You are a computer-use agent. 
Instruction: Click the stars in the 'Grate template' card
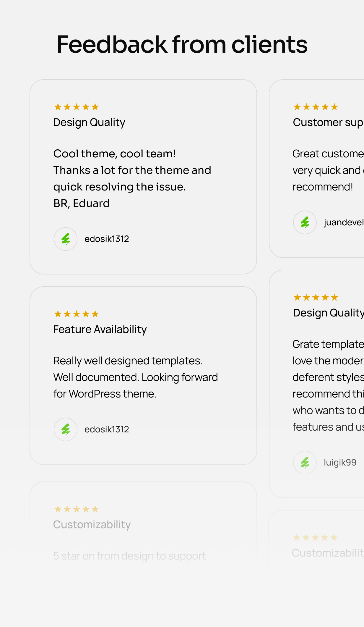point(316,297)
